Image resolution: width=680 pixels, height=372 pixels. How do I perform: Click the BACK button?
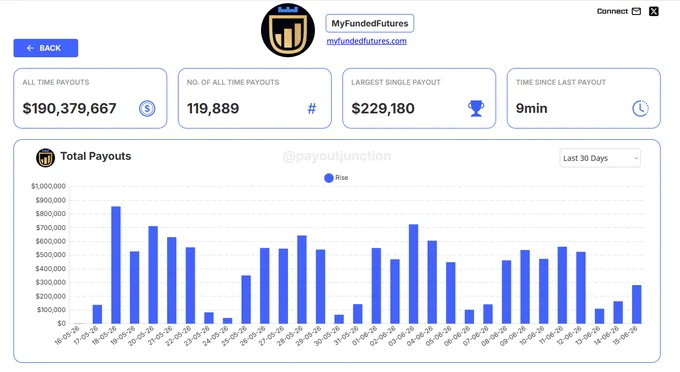[46, 48]
